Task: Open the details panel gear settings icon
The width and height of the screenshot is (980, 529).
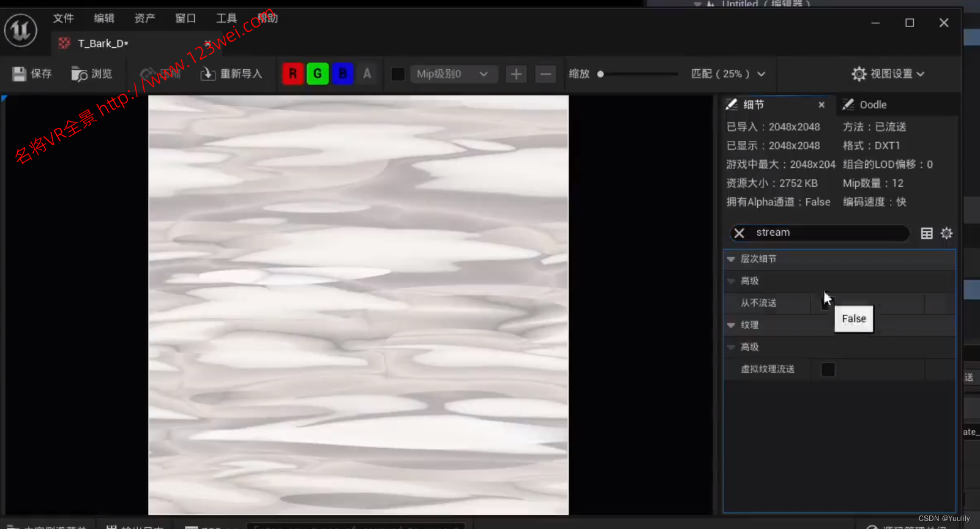Action: tap(946, 233)
